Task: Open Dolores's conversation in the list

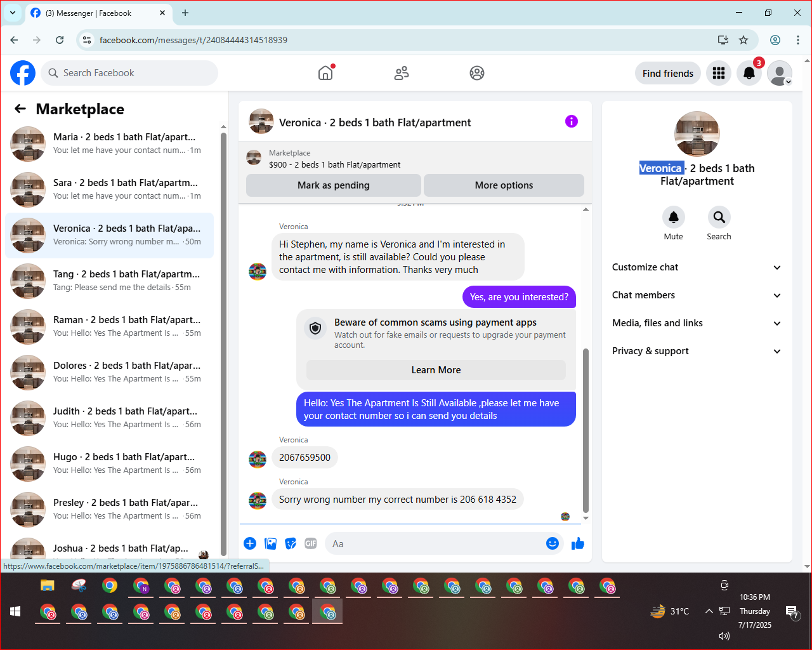Action: 109,373
